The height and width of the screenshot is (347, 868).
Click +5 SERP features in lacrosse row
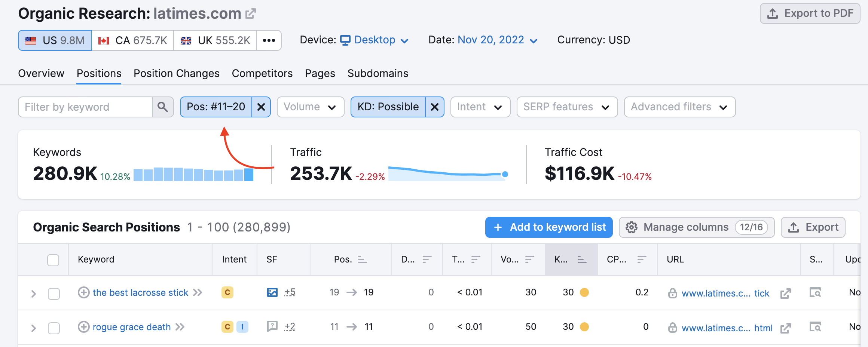(x=290, y=292)
